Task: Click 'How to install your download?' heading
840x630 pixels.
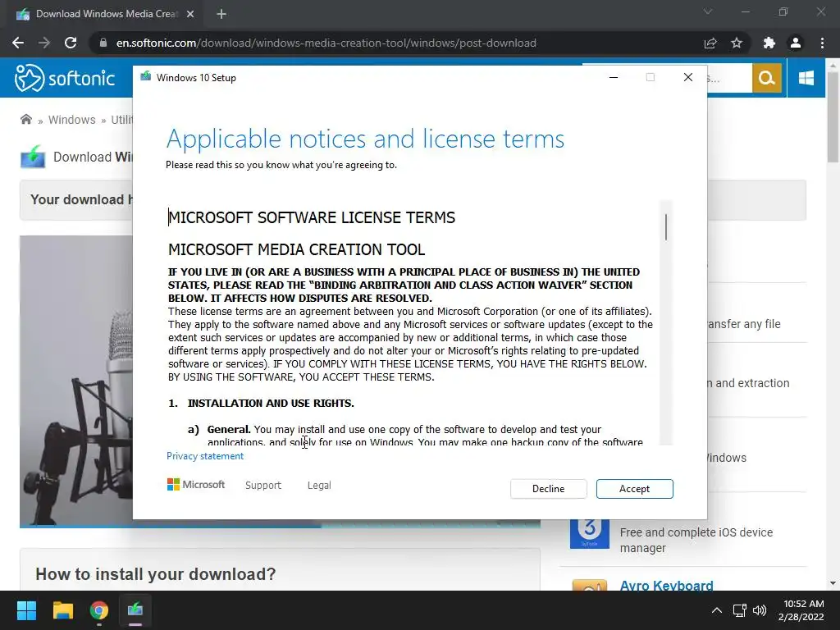Action: coord(155,573)
